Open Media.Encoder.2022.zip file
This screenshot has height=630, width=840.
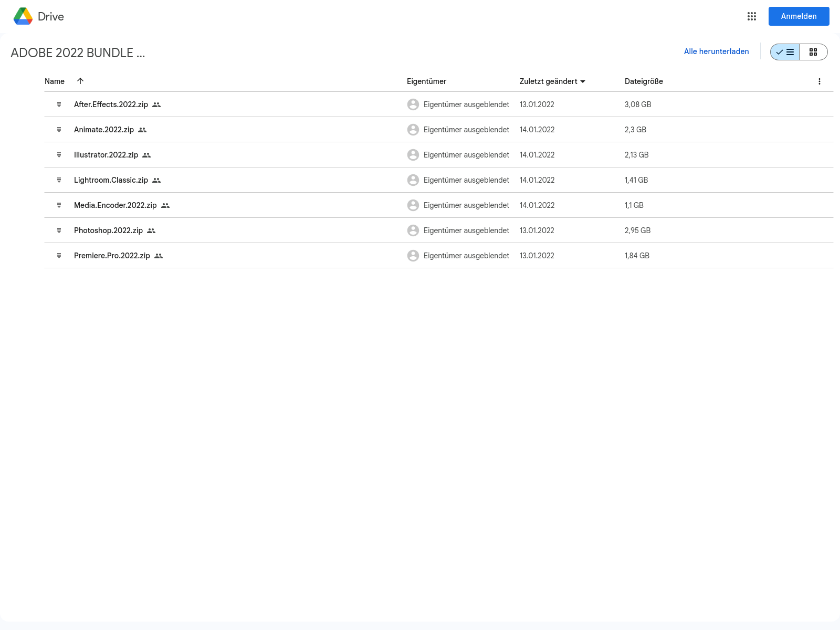[115, 205]
